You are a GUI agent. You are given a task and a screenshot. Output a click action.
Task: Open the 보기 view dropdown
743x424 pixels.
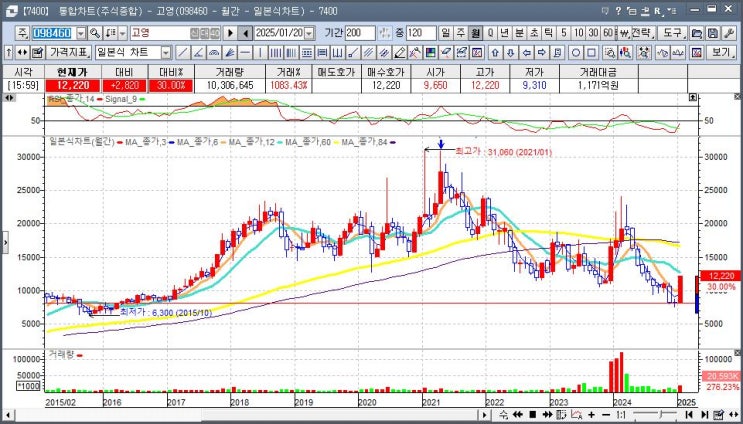coord(722,53)
